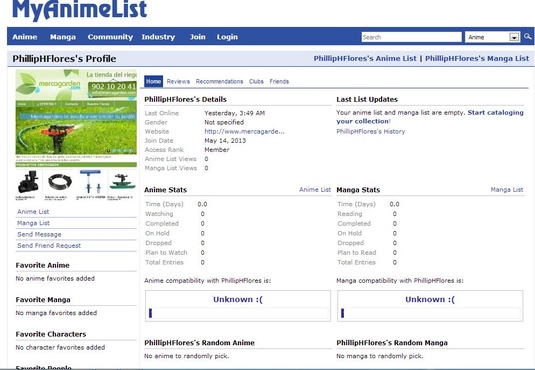Switch to the Friends tab
The image size is (535, 370).
point(279,81)
